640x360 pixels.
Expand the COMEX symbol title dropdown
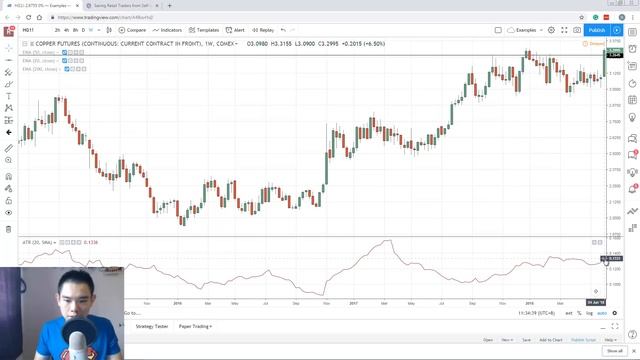236,44
